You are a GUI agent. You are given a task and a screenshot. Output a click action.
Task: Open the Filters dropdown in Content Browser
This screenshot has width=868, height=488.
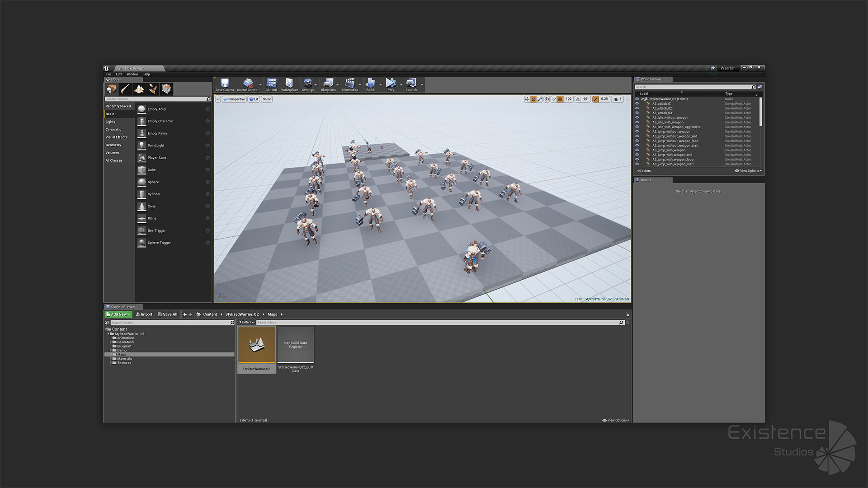coord(246,322)
